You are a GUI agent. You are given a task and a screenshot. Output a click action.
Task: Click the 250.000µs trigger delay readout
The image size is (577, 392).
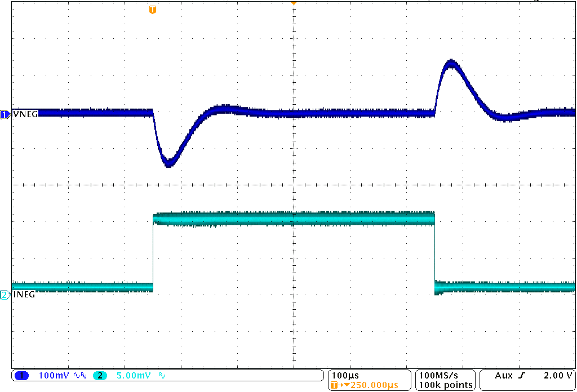(x=375, y=385)
